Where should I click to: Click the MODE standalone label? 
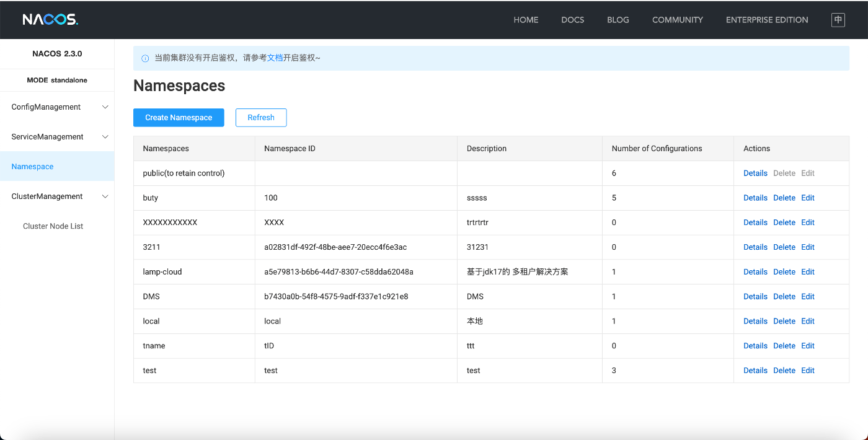click(x=57, y=81)
